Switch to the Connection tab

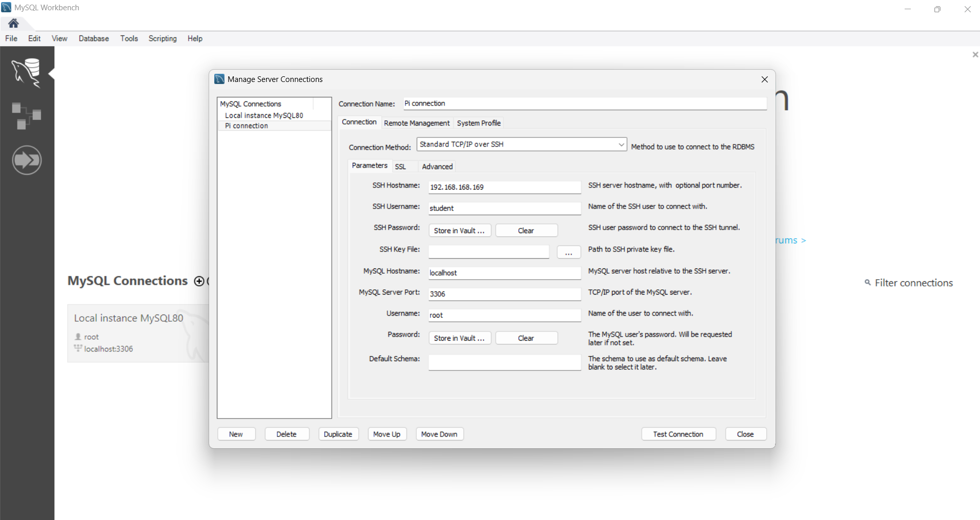(359, 122)
